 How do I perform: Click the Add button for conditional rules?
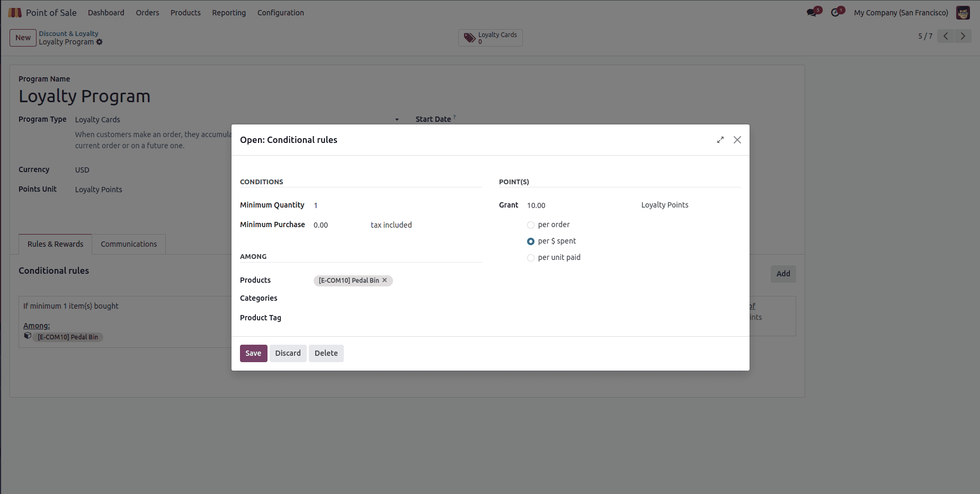[x=783, y=274]
